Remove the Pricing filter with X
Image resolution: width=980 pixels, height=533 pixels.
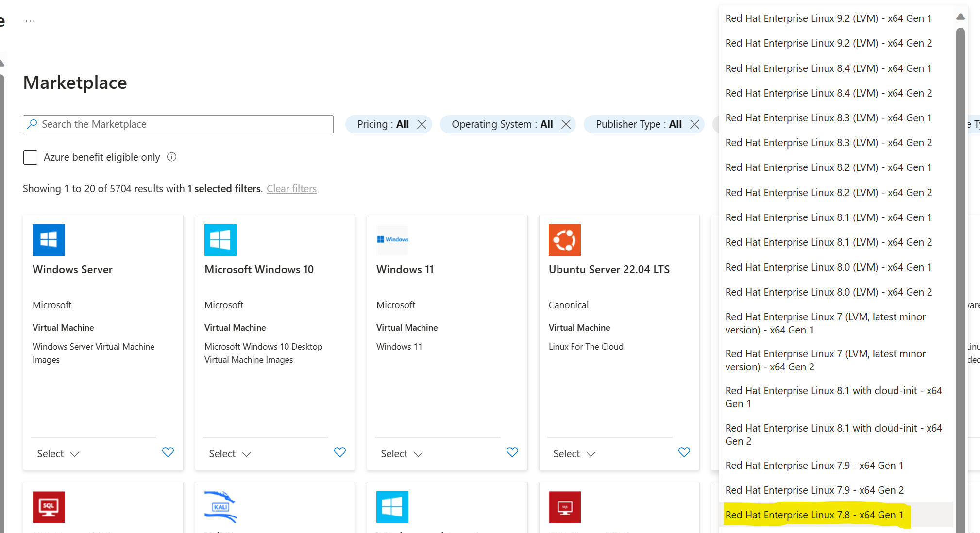(422, 124)
